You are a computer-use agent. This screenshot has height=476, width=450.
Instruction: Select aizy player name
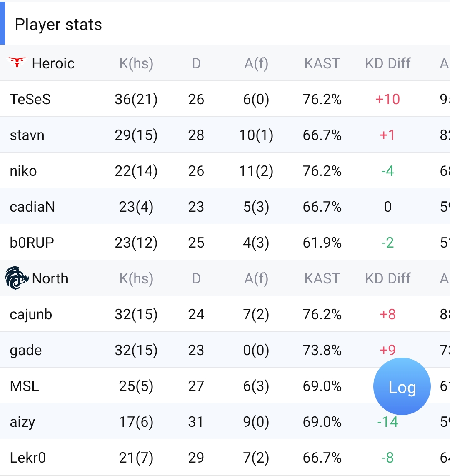(x=22, y=422)
